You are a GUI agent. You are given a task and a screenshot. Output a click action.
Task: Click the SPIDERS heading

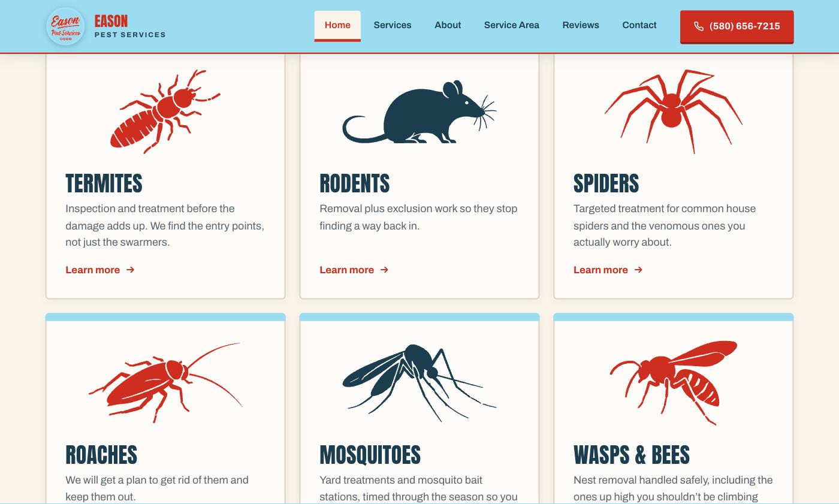pos(606,183)
